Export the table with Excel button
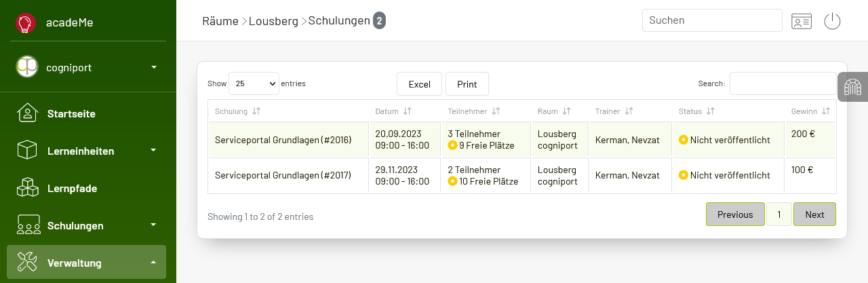 419,84
